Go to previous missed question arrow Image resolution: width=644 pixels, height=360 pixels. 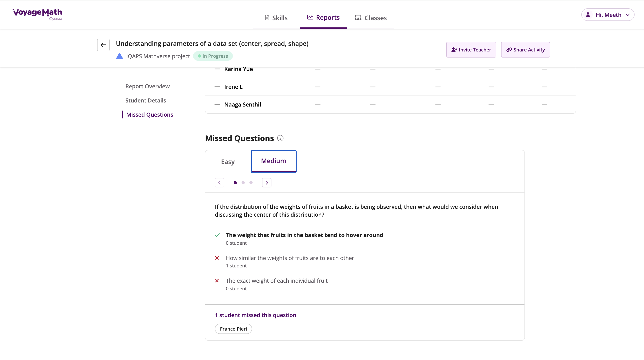click(x=219, y=183)
